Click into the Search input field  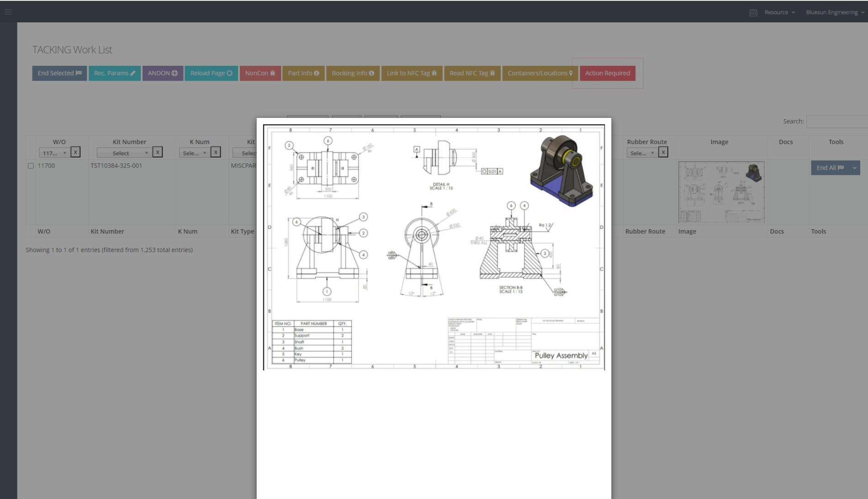tap(837, 121)
